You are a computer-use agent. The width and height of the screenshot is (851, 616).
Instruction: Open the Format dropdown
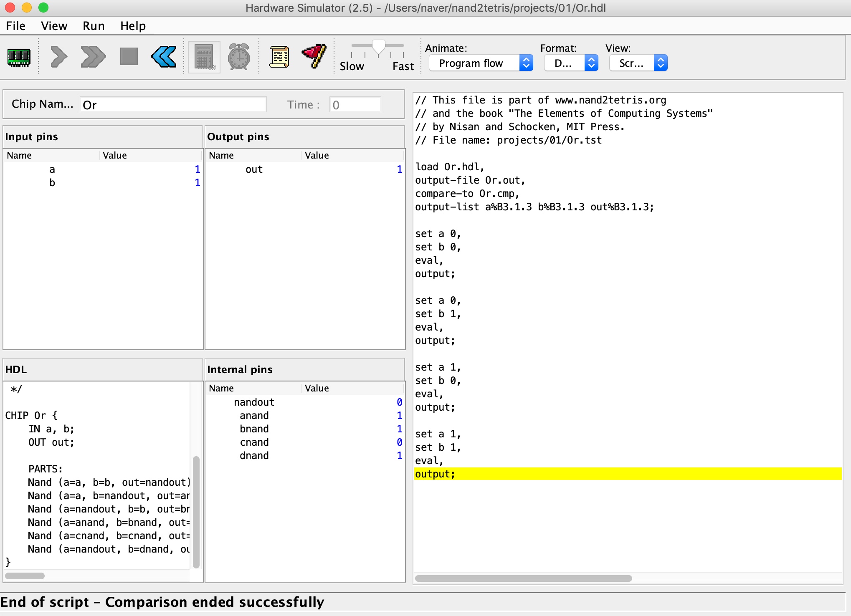click(x=571, y=63)
